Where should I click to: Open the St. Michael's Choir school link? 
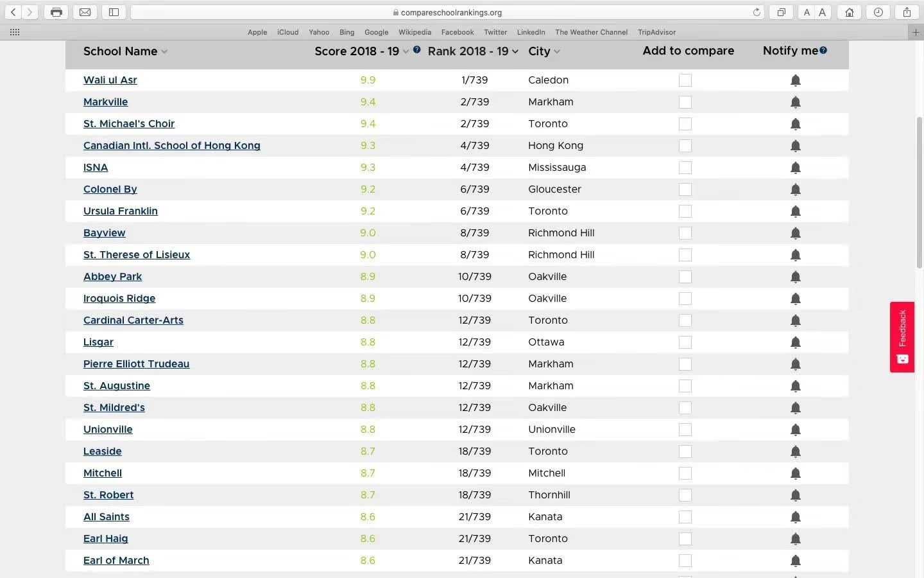tap(129, 124)
